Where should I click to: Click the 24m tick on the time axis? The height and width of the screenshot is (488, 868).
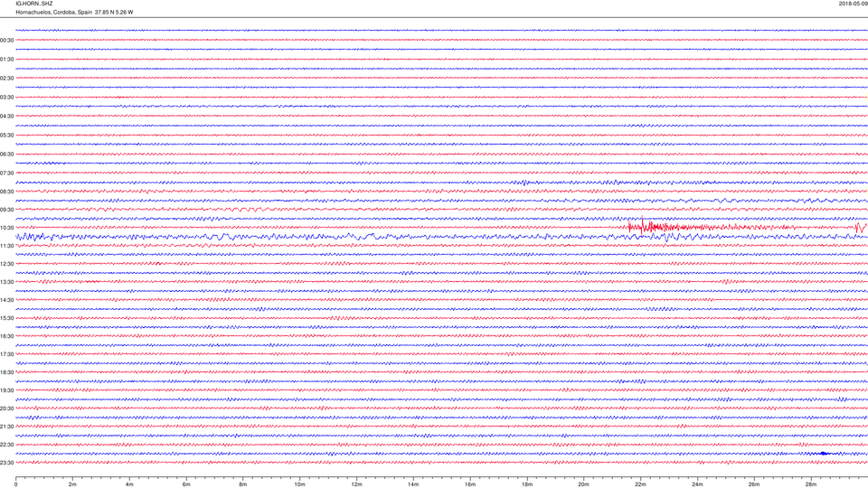tap(697, 484)
